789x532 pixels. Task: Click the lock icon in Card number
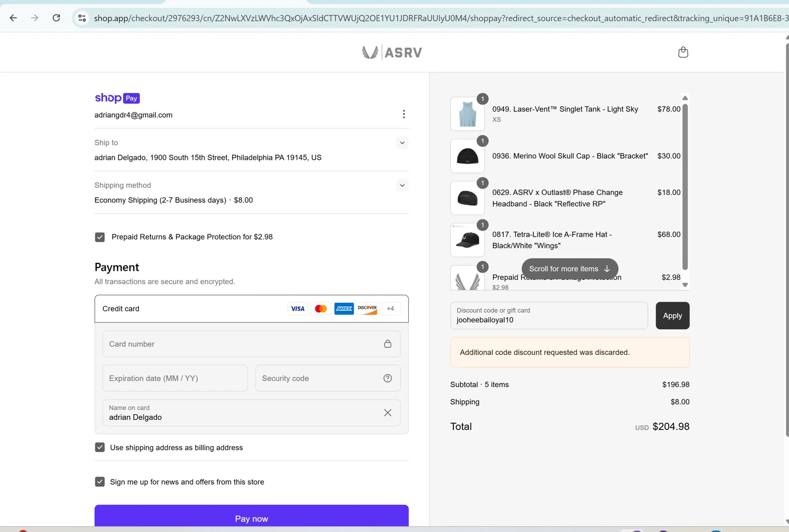click(388, 344)
